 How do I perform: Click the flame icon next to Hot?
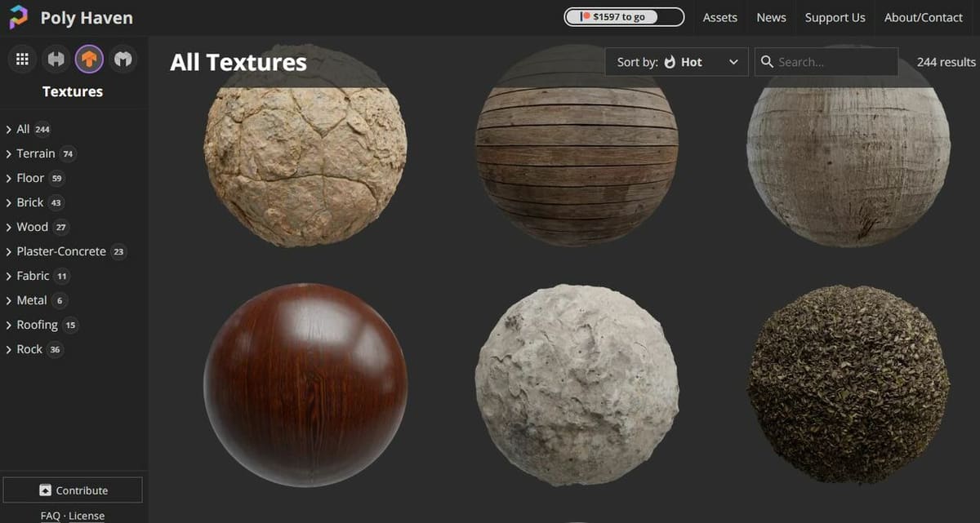click(x=670, y=61)
